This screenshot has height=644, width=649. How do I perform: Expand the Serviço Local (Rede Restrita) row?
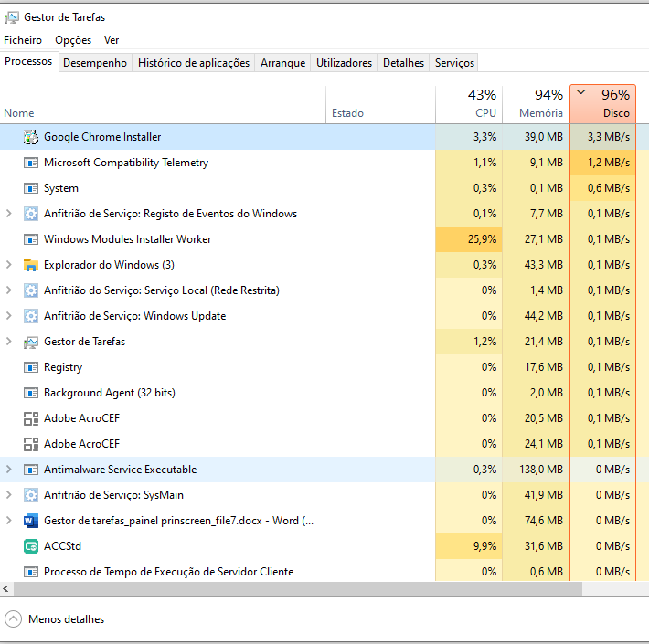pyautogui.click(x=9, y=290)
